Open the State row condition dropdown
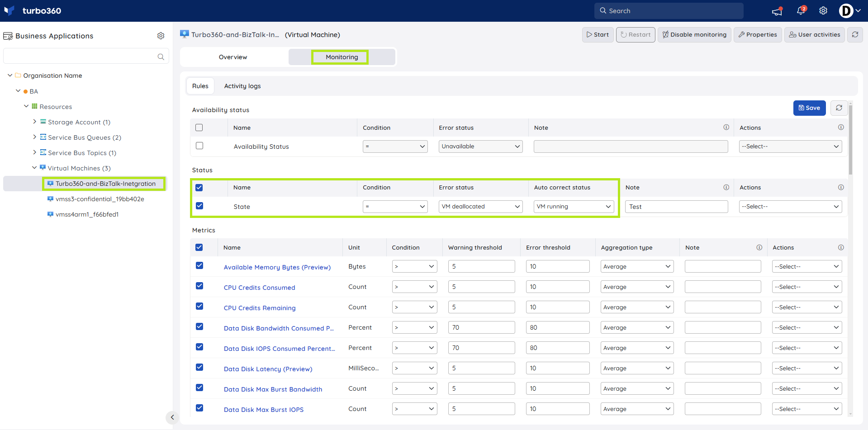The height and width of the screenshot is (430, 868). [x=395, y=207]
